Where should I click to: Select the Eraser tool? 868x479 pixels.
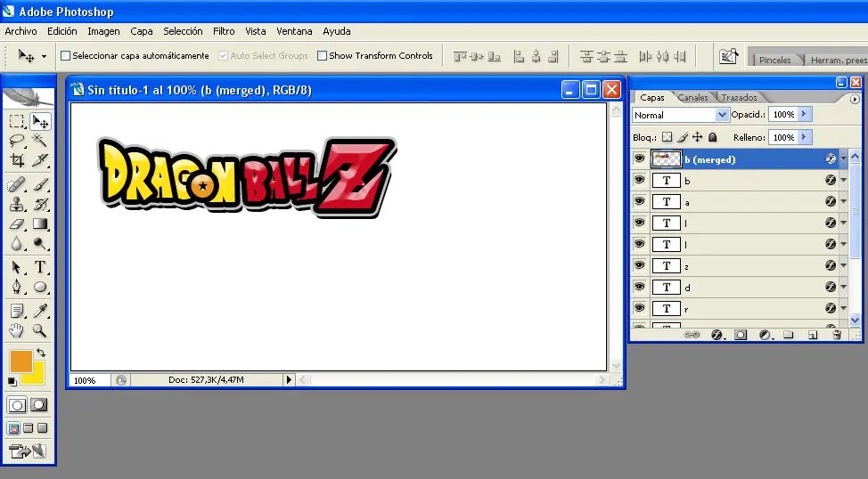point(17,224)
